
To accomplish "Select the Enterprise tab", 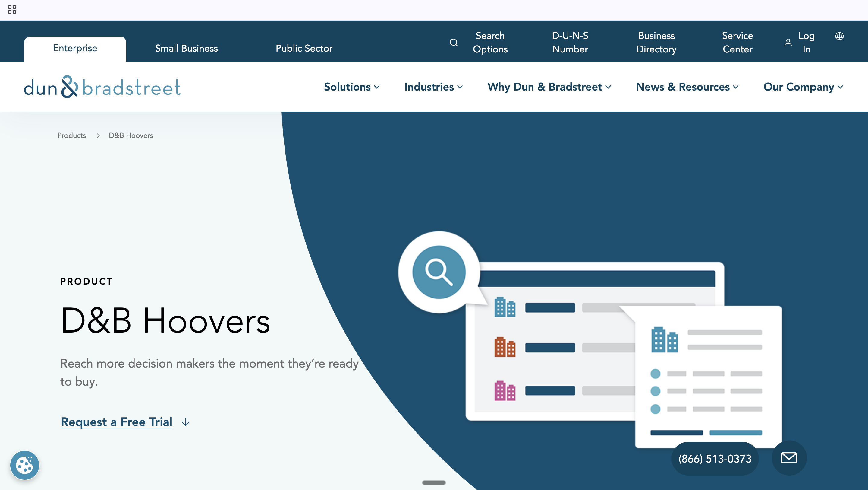I will [75, 48].
